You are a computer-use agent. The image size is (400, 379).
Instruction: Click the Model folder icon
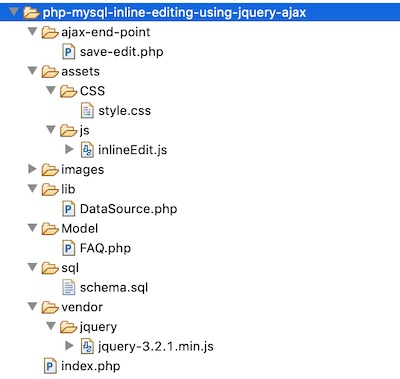click(x=50, y=229)
